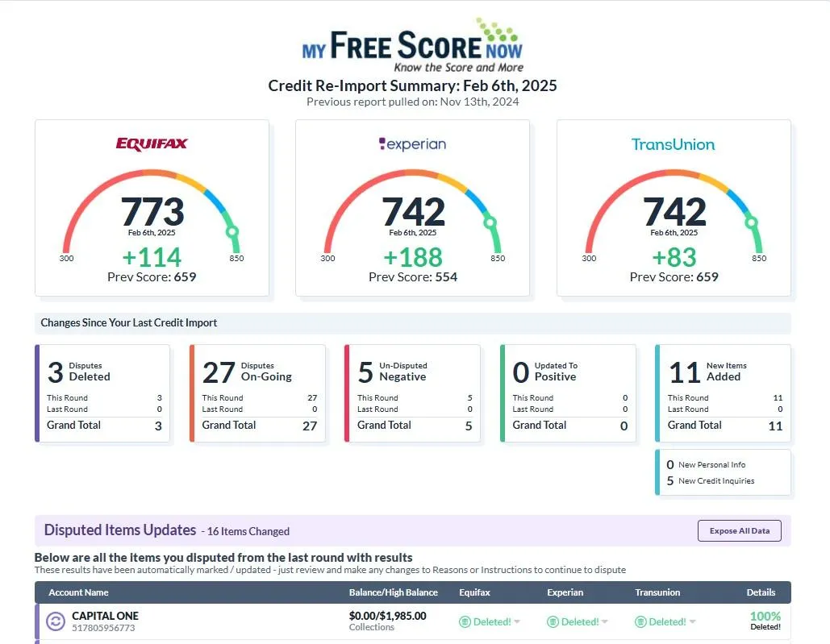Click the Details column header
The image size is (830, 644).
point(761,592)
